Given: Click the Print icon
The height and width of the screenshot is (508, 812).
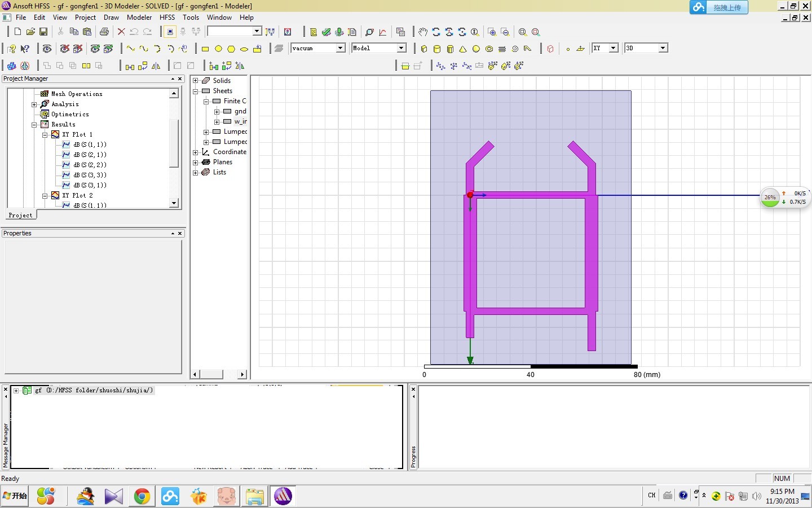Looking at the screenshot, I should point(104,32).
